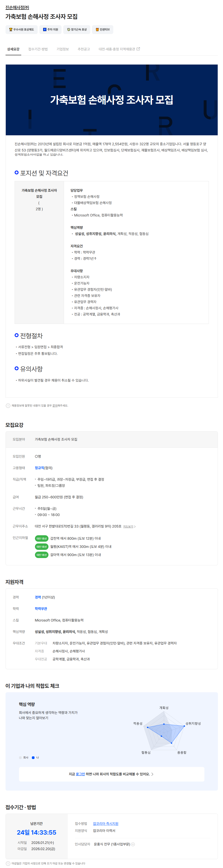223x868 pixels.
Task: Click the trophy icon on 우수사원 포상제도 tag
Action: (x=11, y=30)
